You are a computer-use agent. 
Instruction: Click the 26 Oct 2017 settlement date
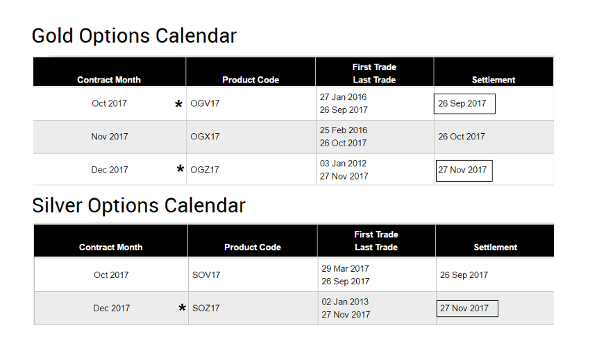(x=462, y=137)
